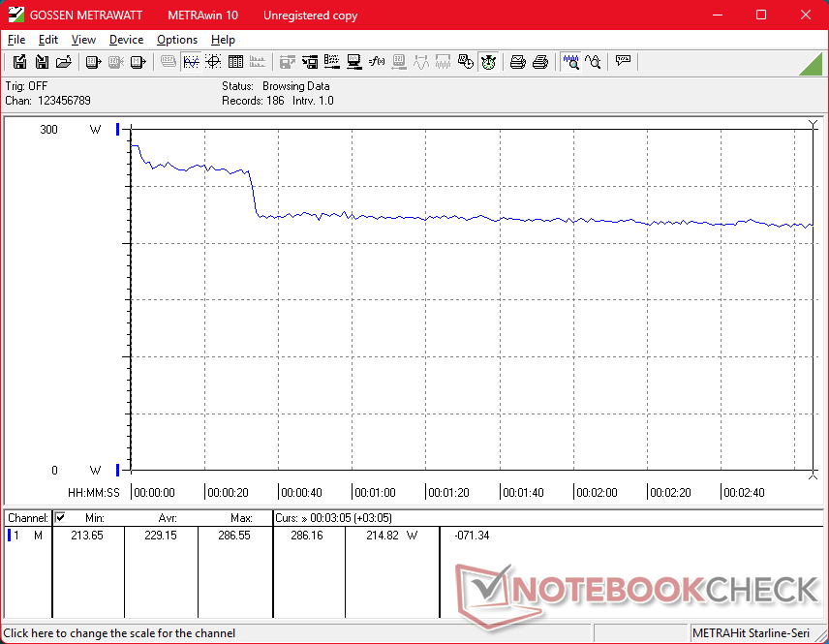
Task: Click the speech bubble comment icon
Action: 623,62
